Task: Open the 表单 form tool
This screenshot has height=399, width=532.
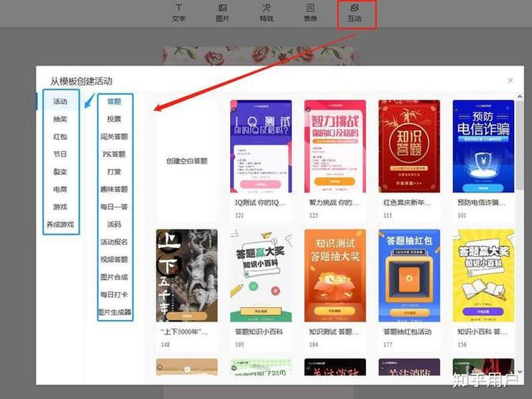Action: (310, 13)
